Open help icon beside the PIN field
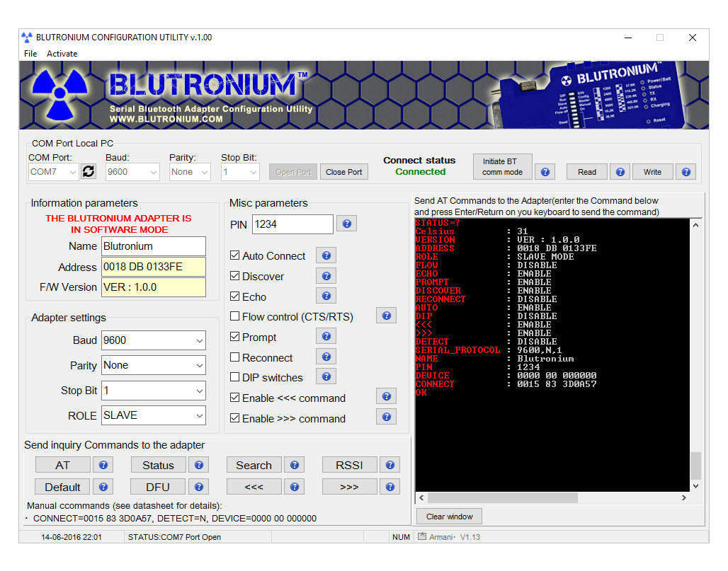 click(x=346, y=224)
